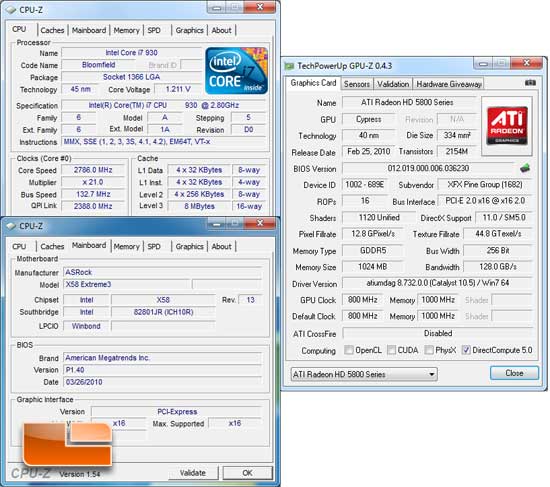Screen dimensions: 550x487
Task: Click the Multiplier value x 21.0
Action: pyautogui.click(x=93, y=182)
